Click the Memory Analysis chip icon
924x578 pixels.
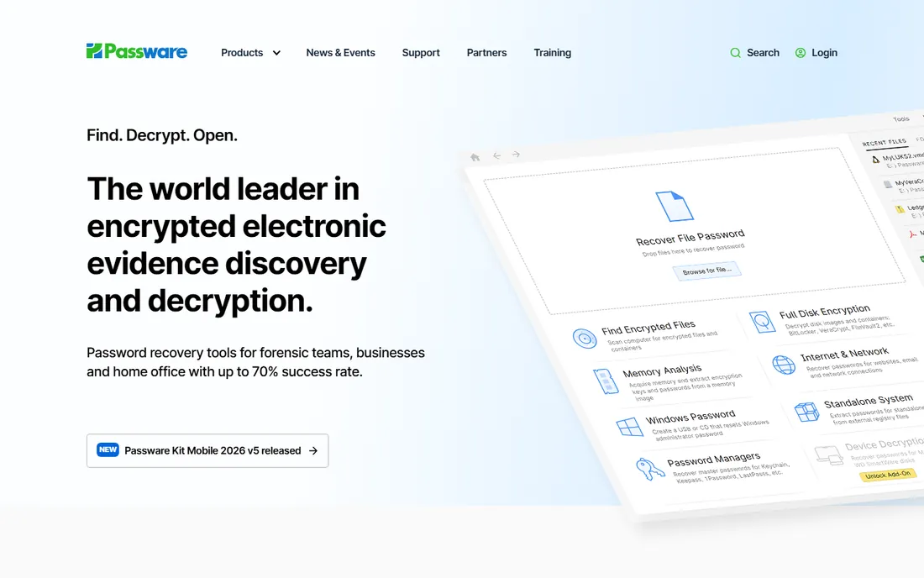coord(605,381)
